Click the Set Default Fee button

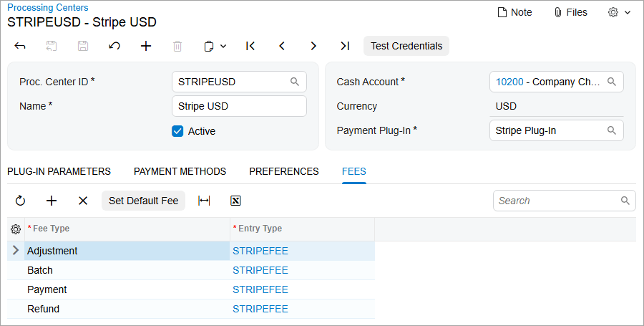pos(143,201)
